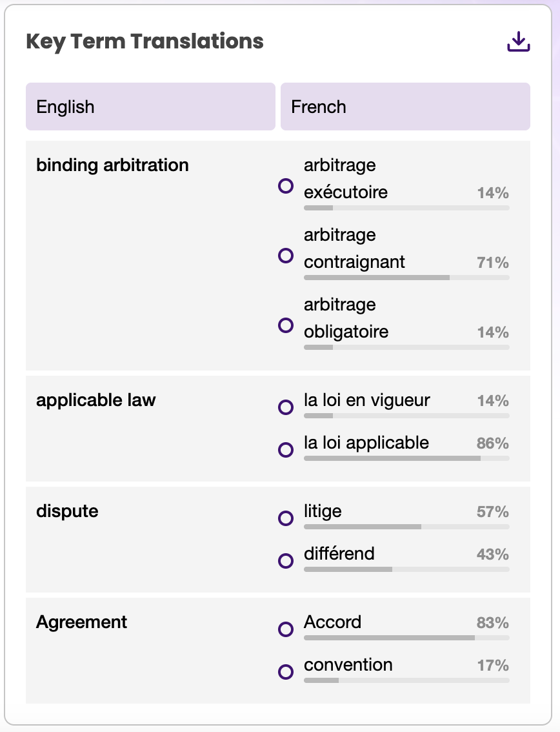Select the radio button for arbitrage exécutoire
Viewport: 560px width, 732px height.
pos(286,187)
